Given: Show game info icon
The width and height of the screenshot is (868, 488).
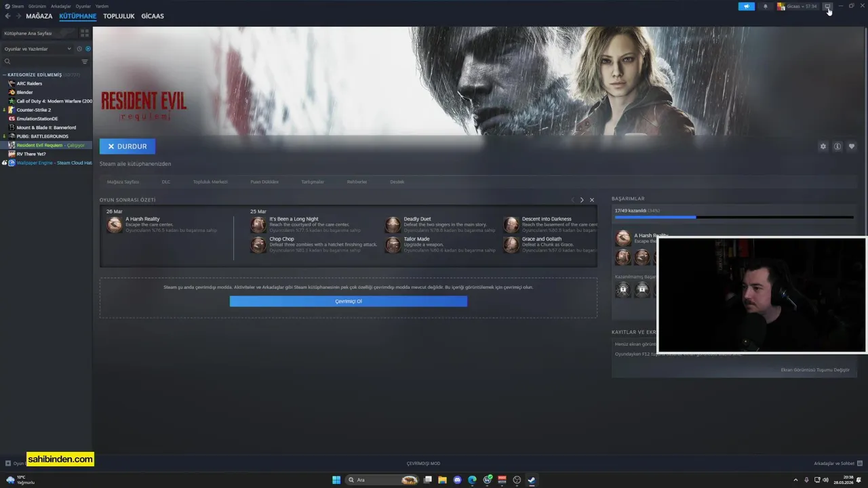Looking at the screenshot, I should pyautogui.click(x=837, y=146).
